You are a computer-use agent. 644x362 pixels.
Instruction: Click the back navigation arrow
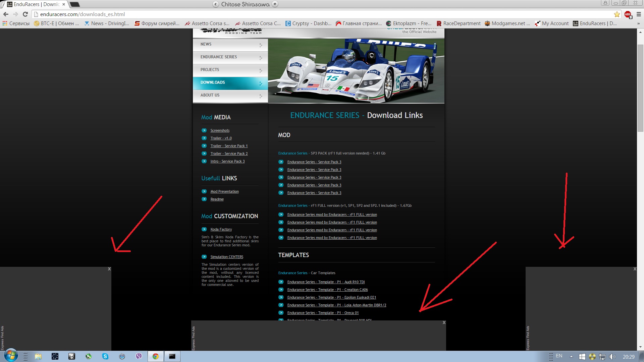[6, 14]
